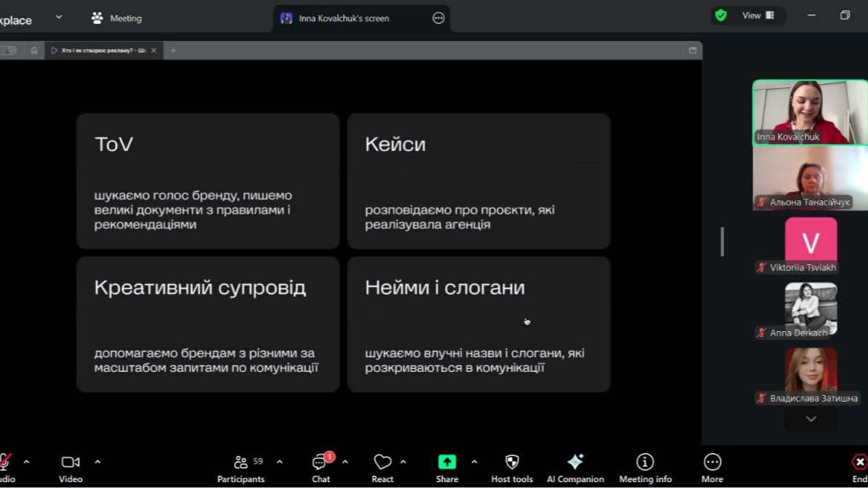Unmute the microphone audio
868x488 pixels.
click(x=4, y=468)
